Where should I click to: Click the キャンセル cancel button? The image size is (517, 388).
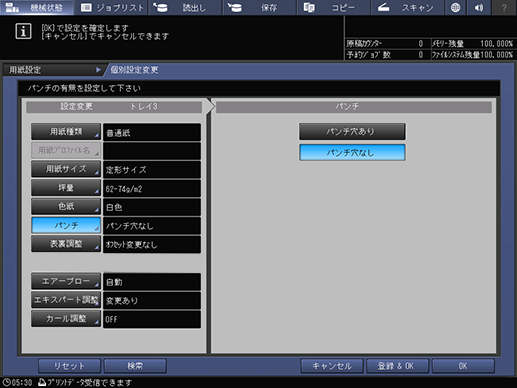click(x=332, y=366)
